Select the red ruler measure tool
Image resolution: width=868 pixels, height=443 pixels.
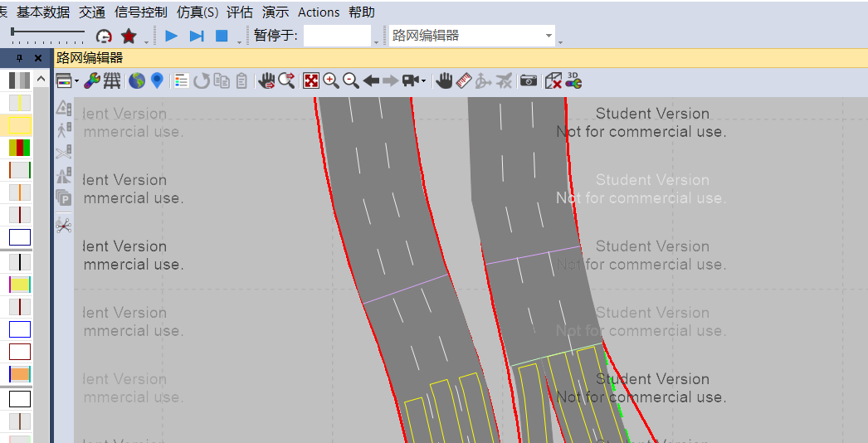[463, 80]
